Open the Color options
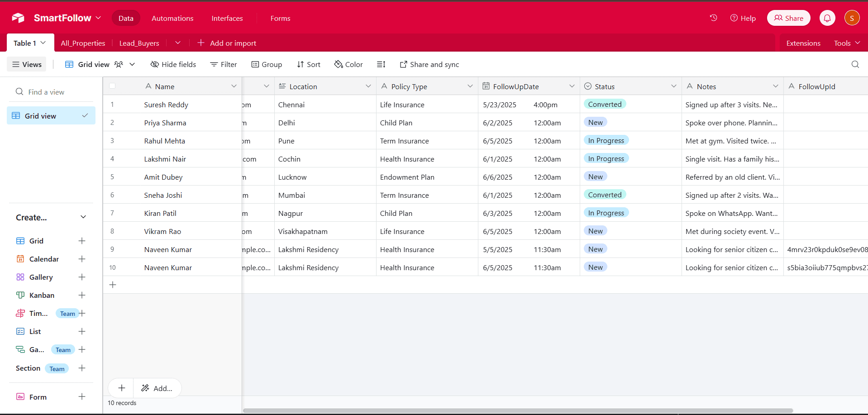The image size is (868, 415). click(x=348, y=64)
